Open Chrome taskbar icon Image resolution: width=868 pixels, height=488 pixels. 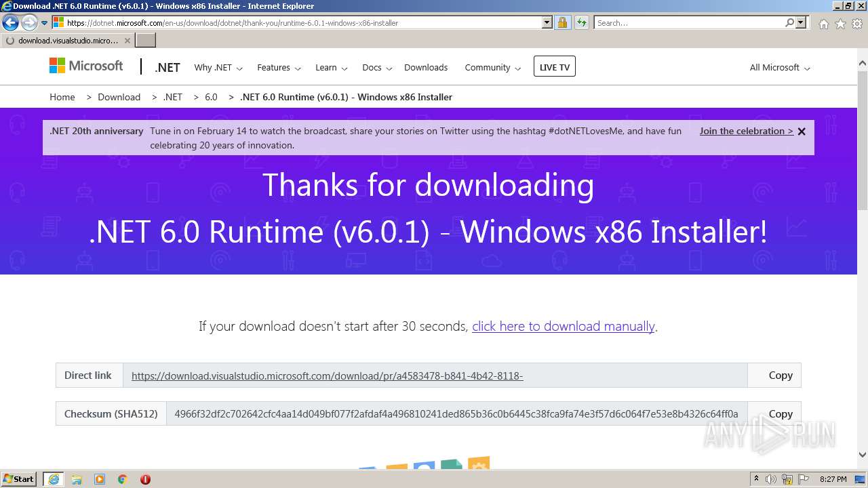tap(123, 479)
